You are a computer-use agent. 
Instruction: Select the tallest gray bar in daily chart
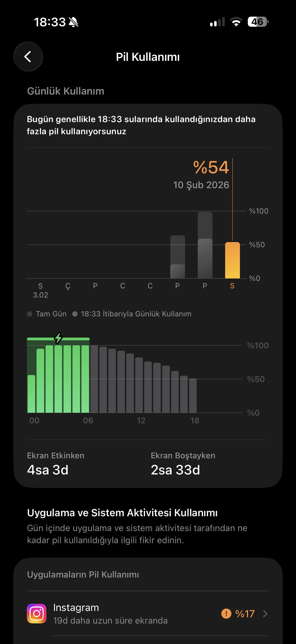pos(205,245)
